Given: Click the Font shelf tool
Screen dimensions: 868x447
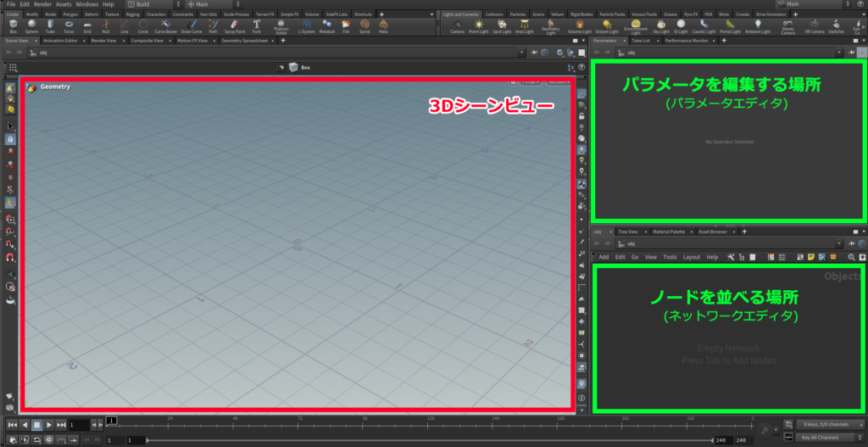Looking at the screenshot, I should coord(256,26).
